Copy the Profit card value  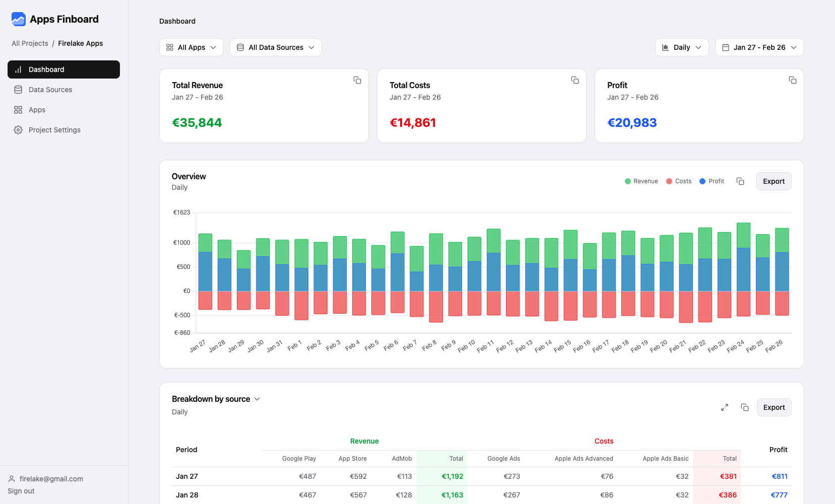point(792,80)
